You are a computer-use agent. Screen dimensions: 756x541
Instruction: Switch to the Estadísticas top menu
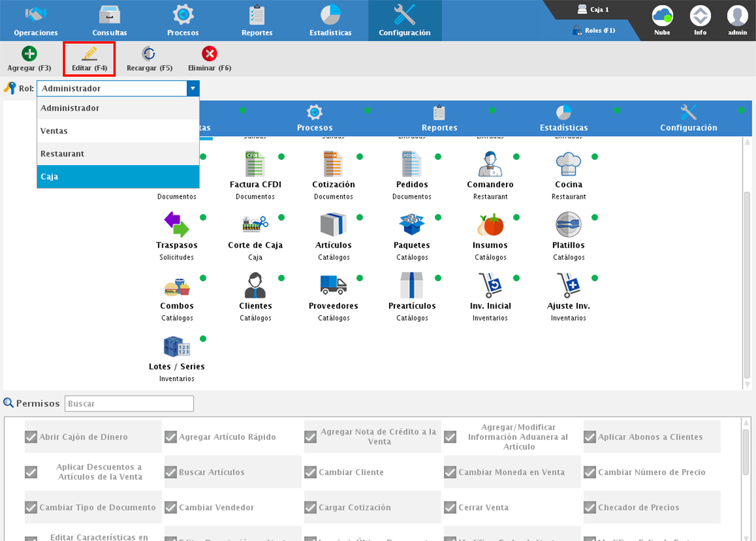click(x=330, y=21)
